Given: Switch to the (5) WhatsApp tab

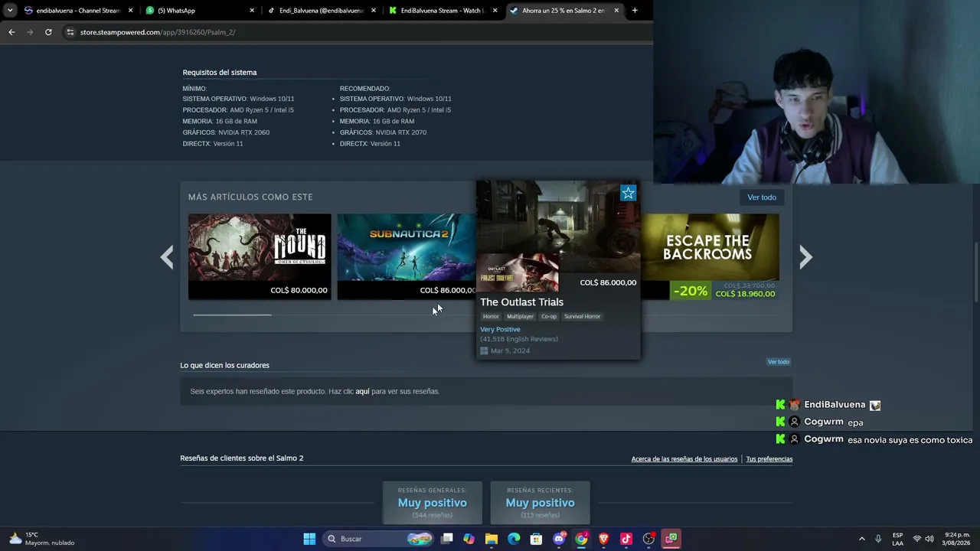Looking at the screenshot, I should point(199,11).
